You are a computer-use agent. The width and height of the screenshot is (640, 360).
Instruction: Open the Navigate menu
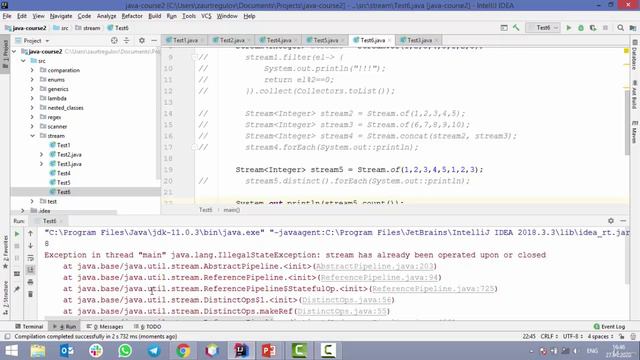point(61,16)
